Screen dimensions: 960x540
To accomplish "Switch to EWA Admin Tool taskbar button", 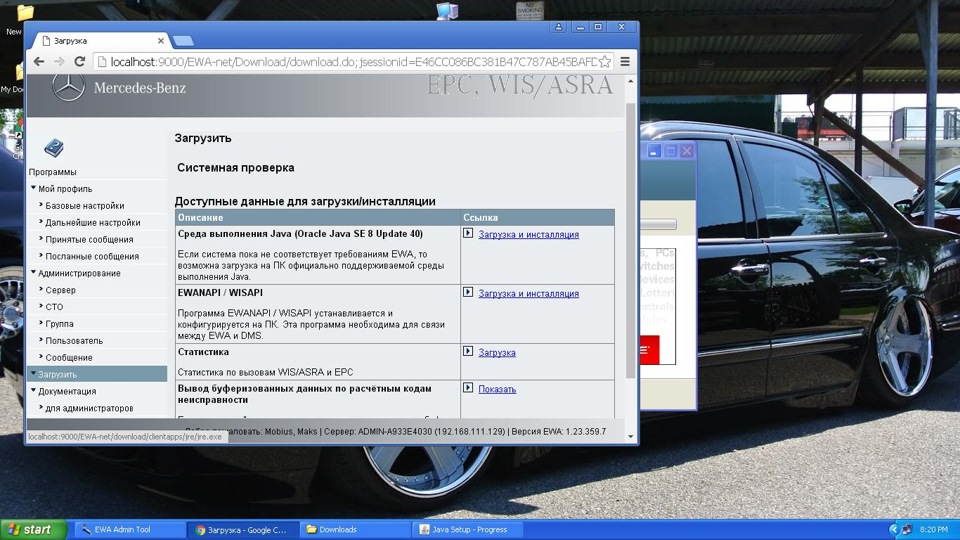I will tap(130, 530).
